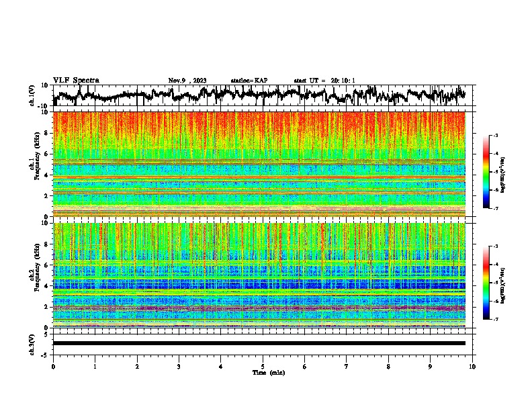Click the "Time (min)" axis title
532x411 pixels.
(269, 373)
